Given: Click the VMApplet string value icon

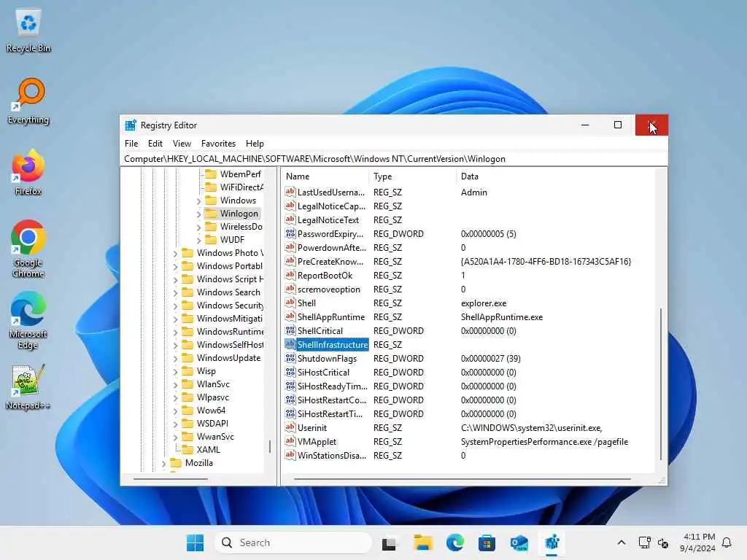Looking at the screenshot, I should coord(290,441).
